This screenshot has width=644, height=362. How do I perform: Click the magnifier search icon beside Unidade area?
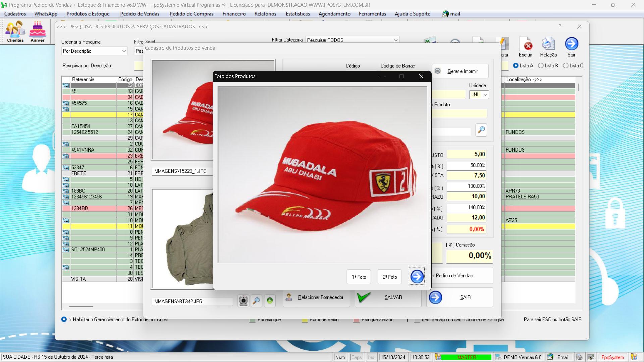coord(481,130)
